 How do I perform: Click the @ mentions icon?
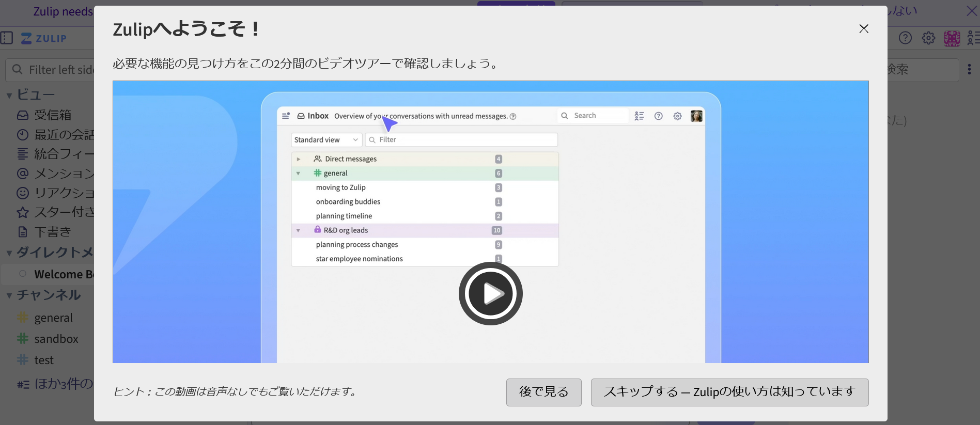point(23,174)
